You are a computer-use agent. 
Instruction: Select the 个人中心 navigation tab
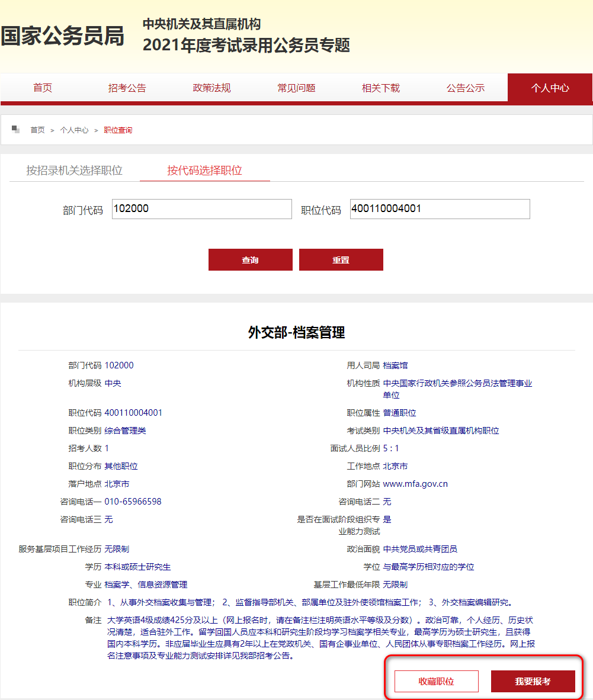tap(550, 88)
